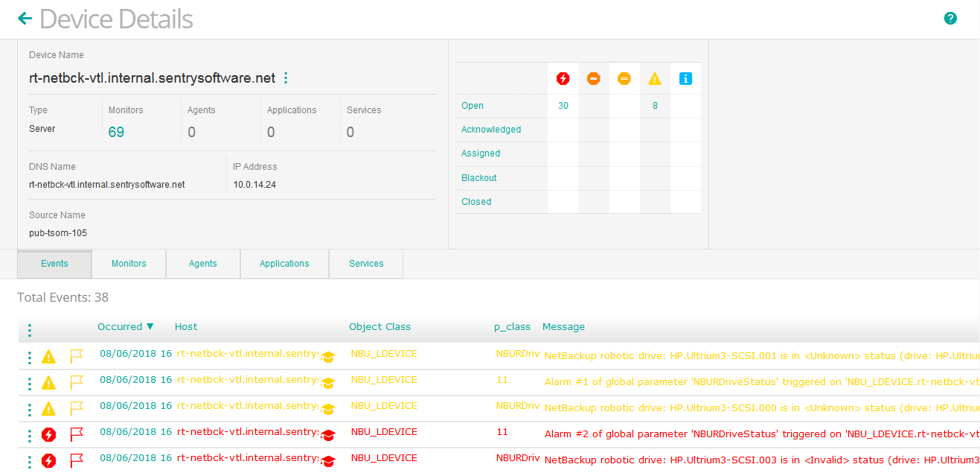Screen dimensions: 980x473
Task: Switch to the Monitors tab
Action: (128, 264)
